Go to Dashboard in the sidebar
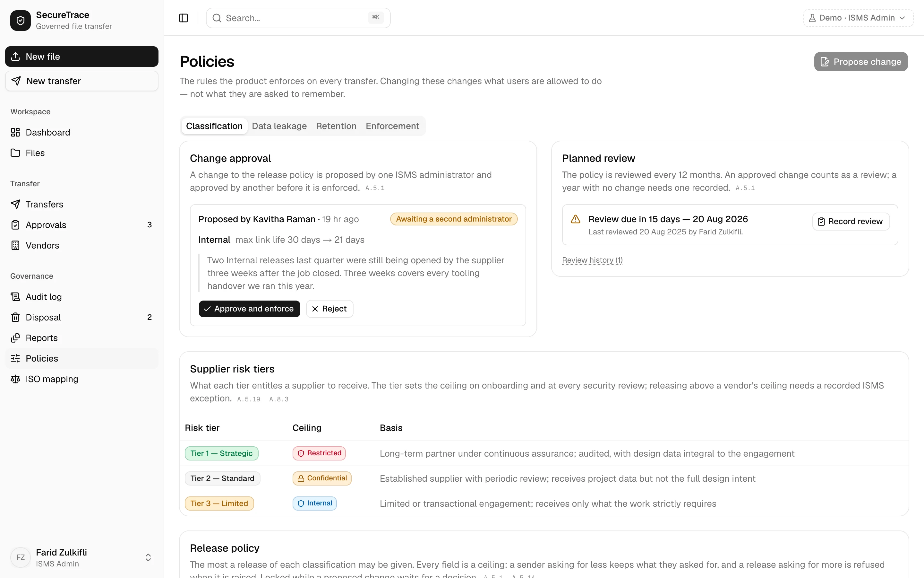Image resolution: width=924 pixels, height=578 pixels. pos(82,132)
